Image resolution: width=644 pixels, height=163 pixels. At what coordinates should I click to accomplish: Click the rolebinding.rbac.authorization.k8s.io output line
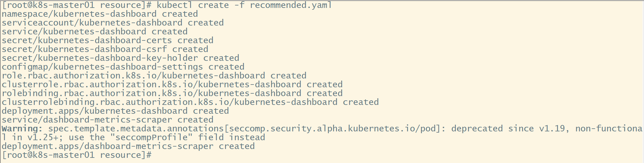point(172,94)
